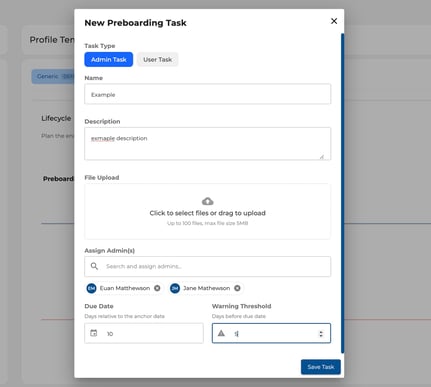Click the warning triangle icon in threshold field
Viewport: 431px width, 387px height.
[x=221, y=333]
